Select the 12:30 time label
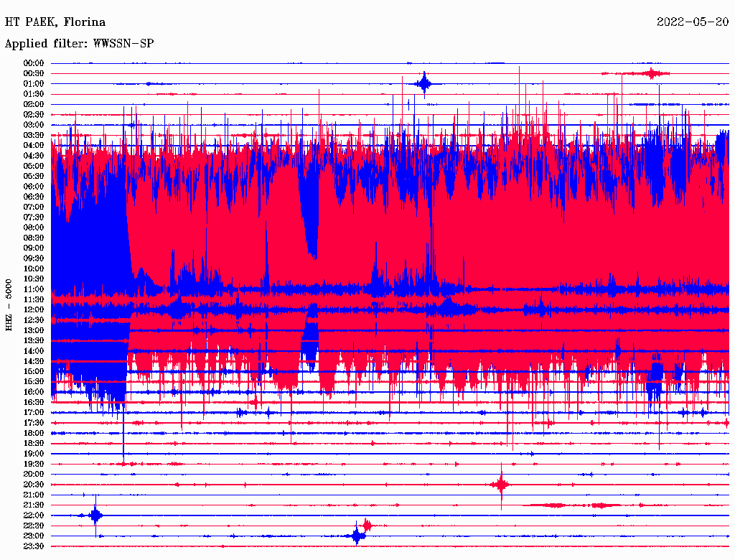Image resolution: width=735 pixels, height=560 pixels. click(x=34, y=320)
